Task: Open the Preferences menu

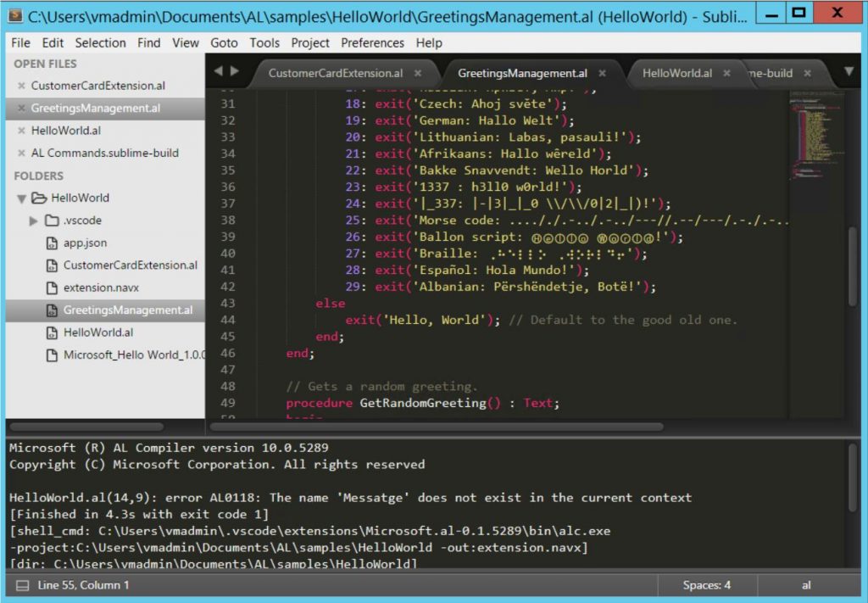Action: click(x=373, y=42)
